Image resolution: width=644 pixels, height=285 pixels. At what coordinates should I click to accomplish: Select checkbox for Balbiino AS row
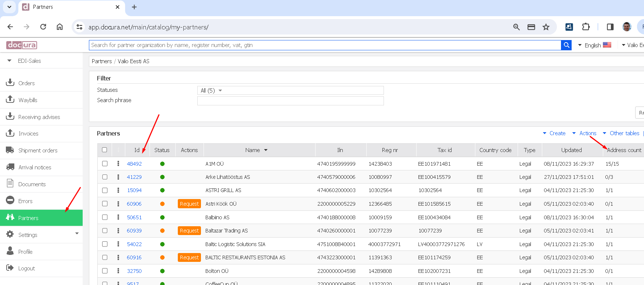[105, 217]
